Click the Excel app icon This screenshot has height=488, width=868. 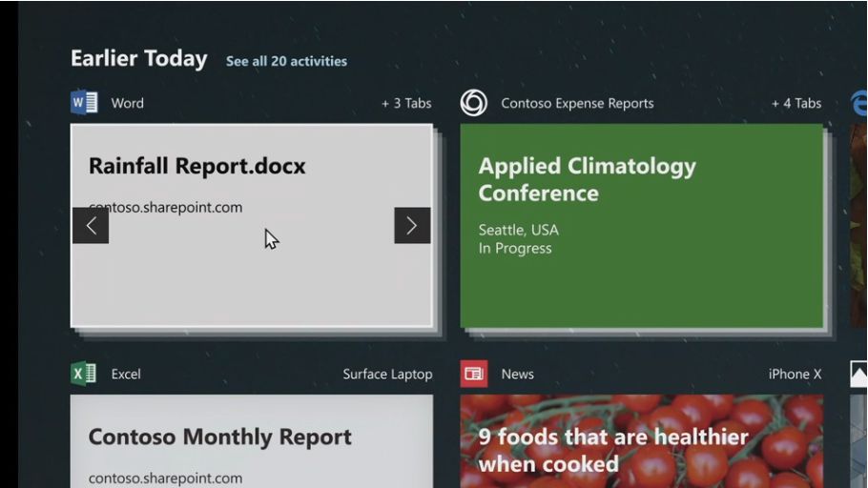84,374
